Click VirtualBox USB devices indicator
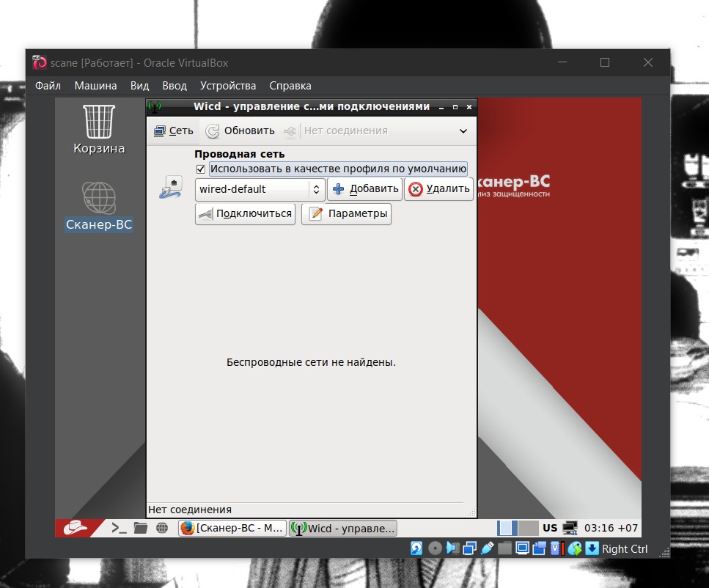This screenshot has height=588, width=709. click(488, 548)
